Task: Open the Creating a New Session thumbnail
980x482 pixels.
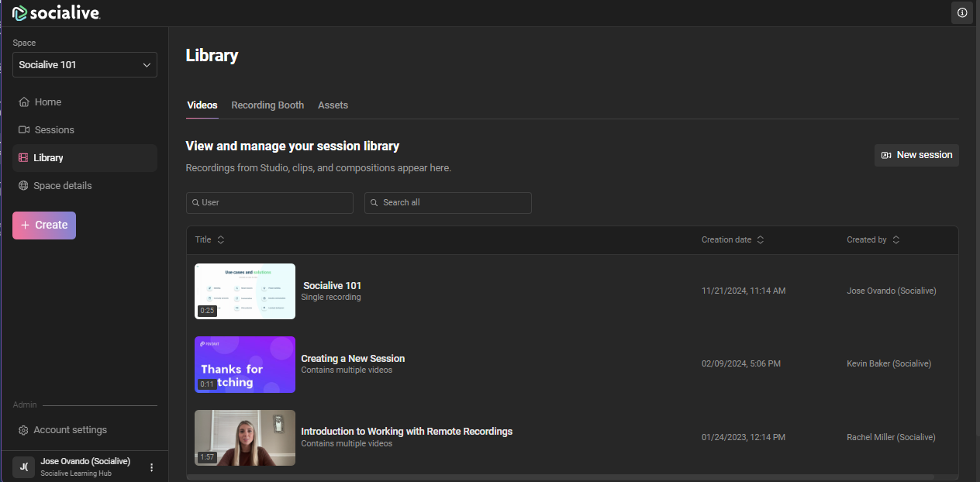Action: click(x=245, y=365)
